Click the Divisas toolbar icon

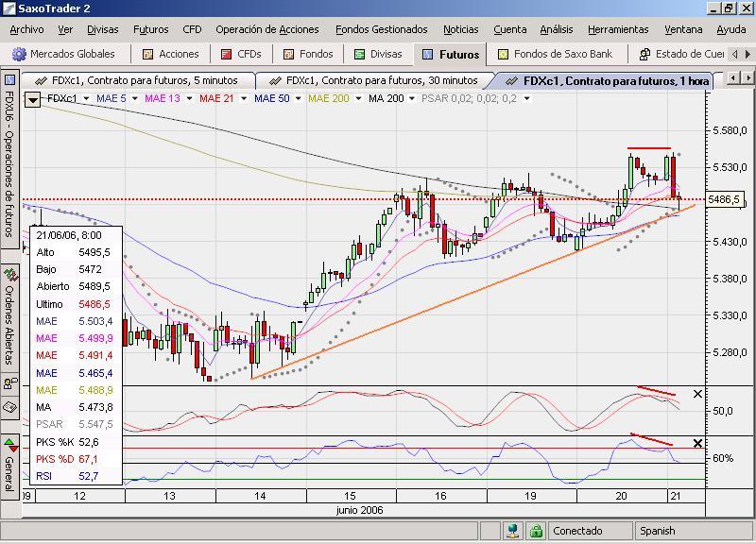[x=360, y=55]
